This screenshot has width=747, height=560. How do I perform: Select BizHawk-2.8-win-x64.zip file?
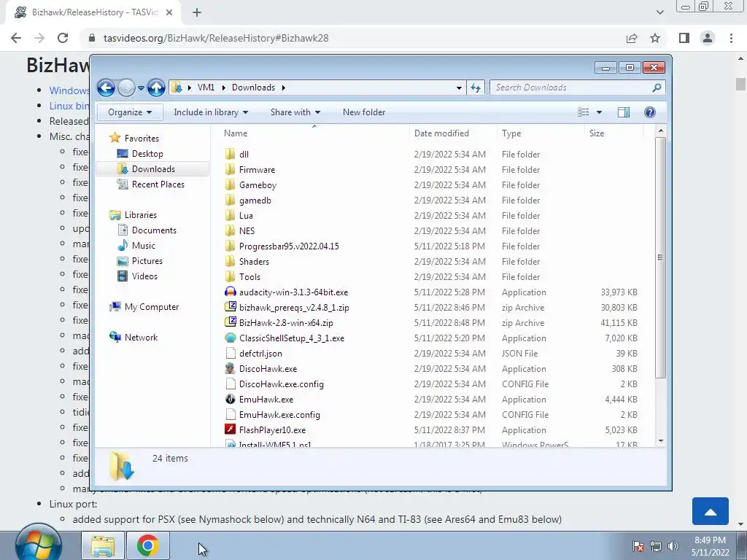click(286, 323)
